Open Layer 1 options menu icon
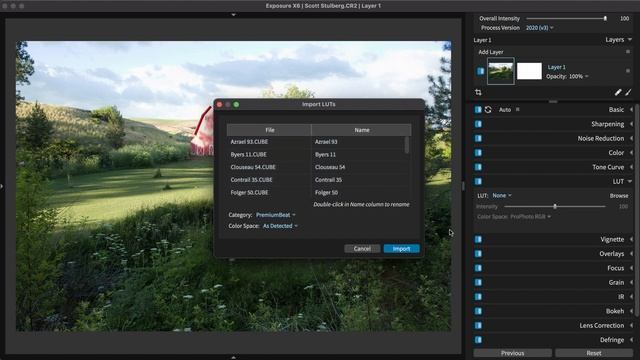This screenshot has width=640, height=360. click(x=628, y=71)
